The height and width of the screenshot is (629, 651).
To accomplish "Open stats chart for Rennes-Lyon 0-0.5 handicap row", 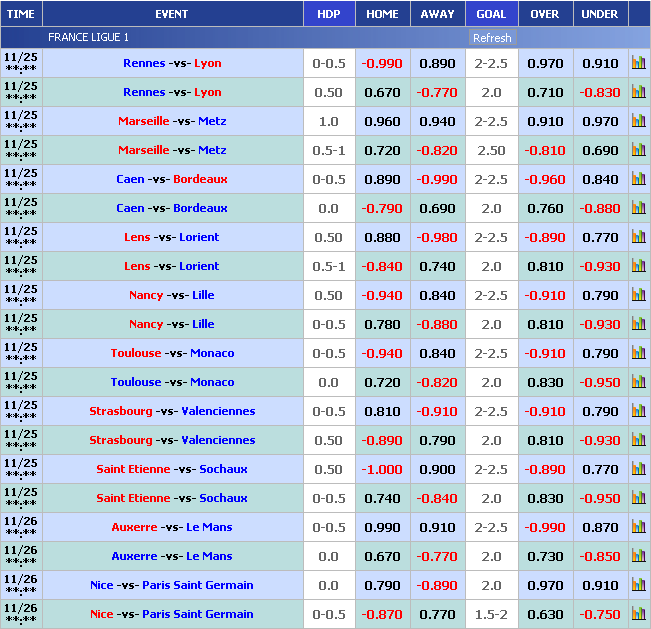I will click(638, 63).
